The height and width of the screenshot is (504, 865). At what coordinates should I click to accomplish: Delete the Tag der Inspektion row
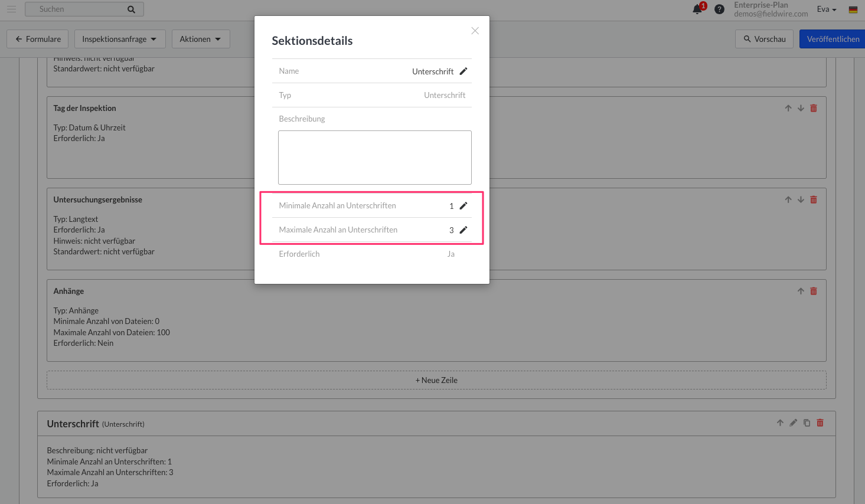814,108
